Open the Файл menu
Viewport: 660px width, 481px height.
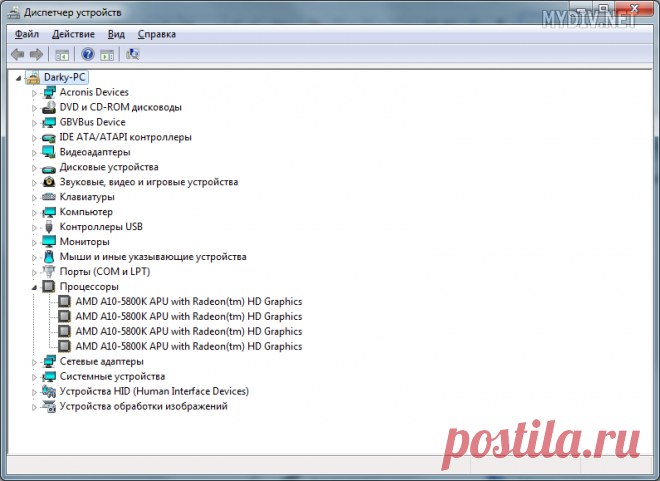click(x=27, y=34)
